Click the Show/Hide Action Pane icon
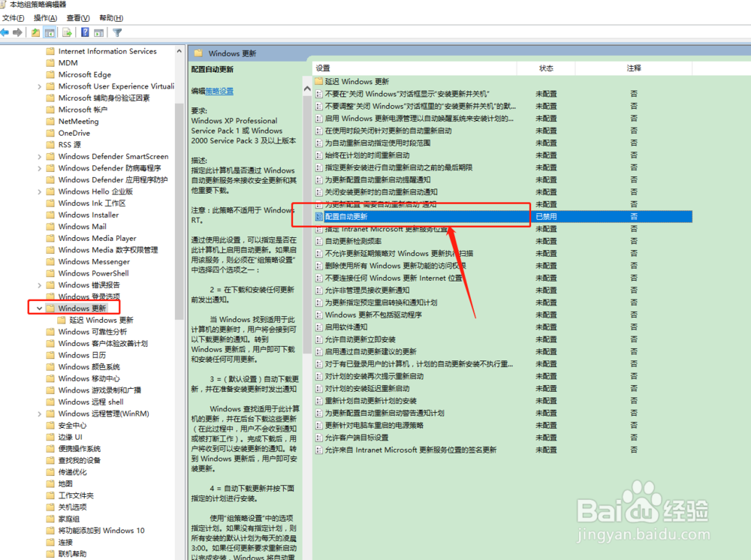This screenshot has width=751, height=560. coord(99,32)
